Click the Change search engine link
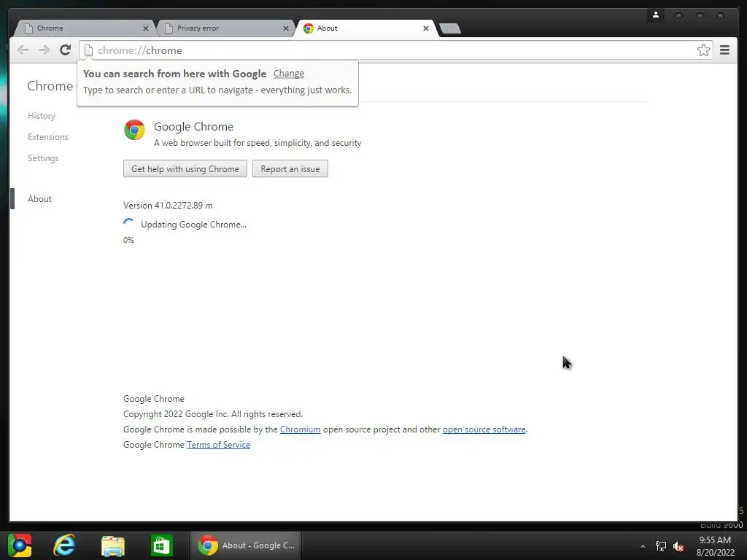Viewport: 747px width, 560px height. (289, 74)
